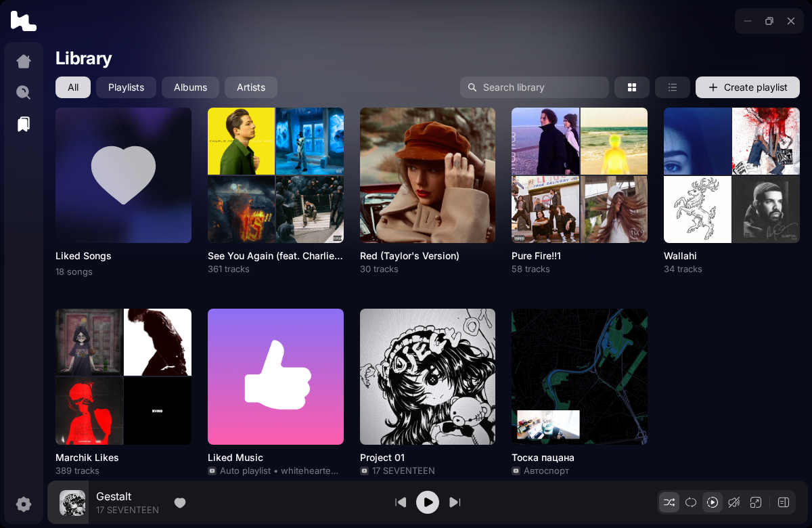Click the 389 tracks label
The height and width of the screenshot is (528, 812).
(77, 470)
